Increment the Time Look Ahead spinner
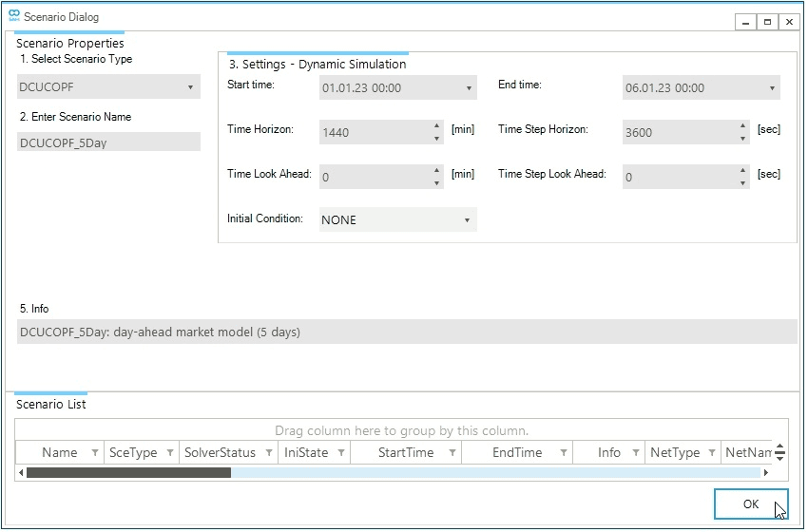The height and width of the screenshot is (532, 808). coord(437,171)
